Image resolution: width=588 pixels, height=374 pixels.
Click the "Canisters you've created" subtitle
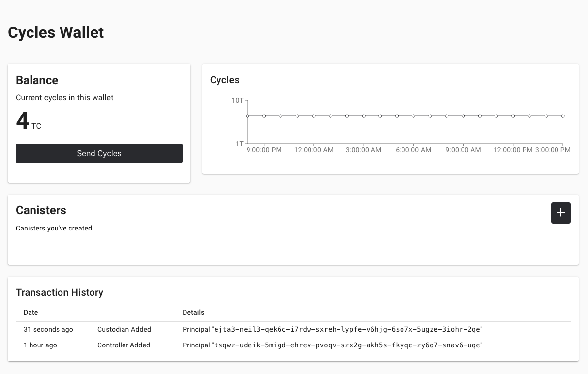click(x=54, y=228)
